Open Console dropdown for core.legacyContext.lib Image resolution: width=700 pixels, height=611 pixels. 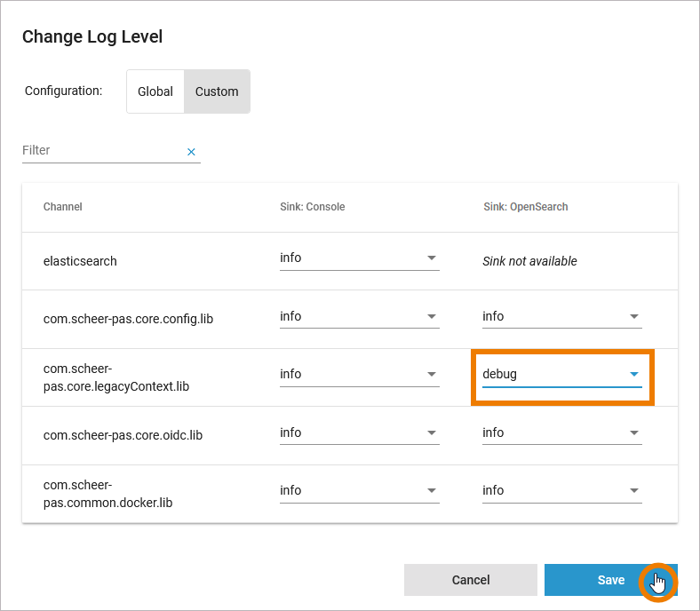pos(359,375)
